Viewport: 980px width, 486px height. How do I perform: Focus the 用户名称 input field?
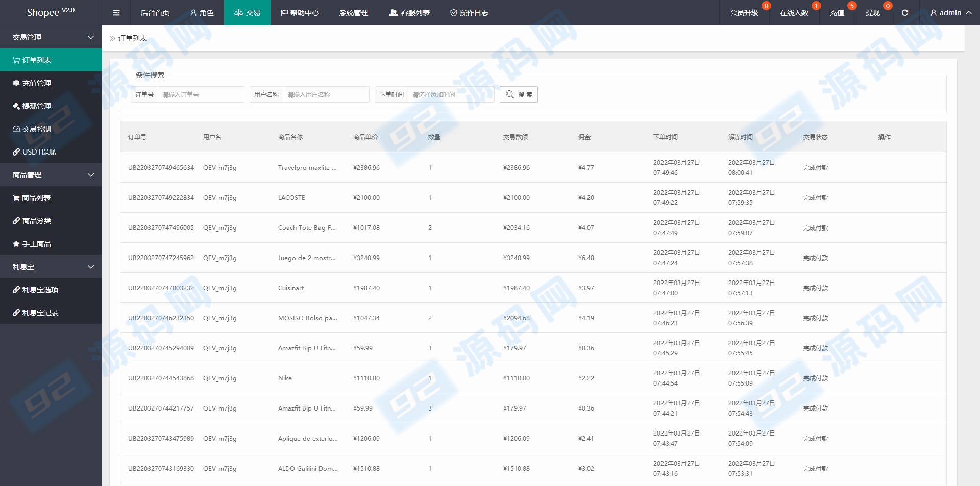pyautogui.click(x=326, y=94)
